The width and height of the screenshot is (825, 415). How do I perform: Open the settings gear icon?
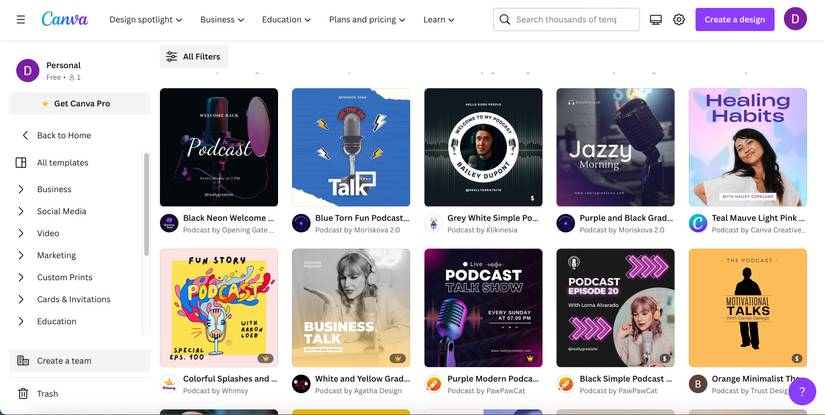[x=679, y=19]
